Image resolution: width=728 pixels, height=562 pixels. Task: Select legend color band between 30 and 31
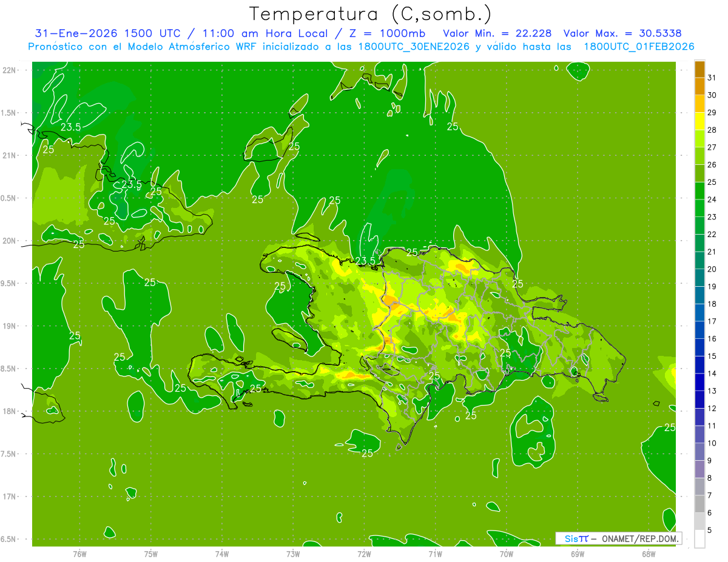tap(699, 87)
